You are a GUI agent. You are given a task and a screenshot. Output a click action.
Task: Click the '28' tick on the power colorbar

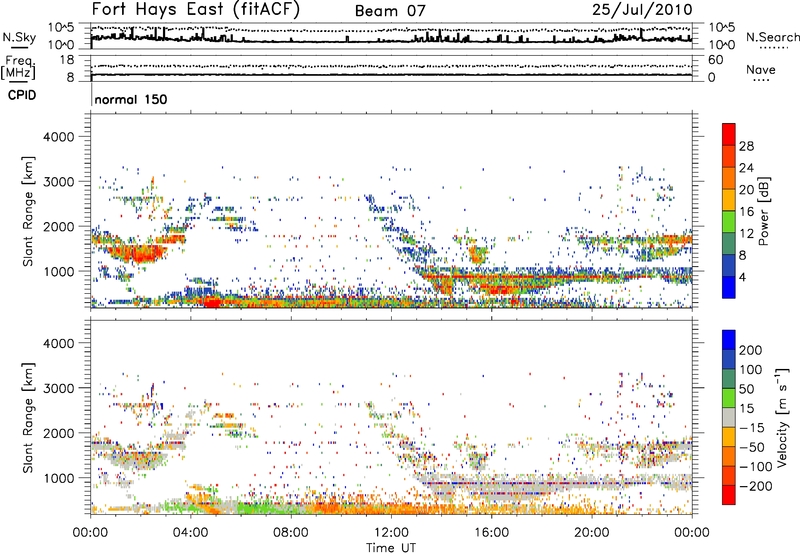(x=746, y=146)
